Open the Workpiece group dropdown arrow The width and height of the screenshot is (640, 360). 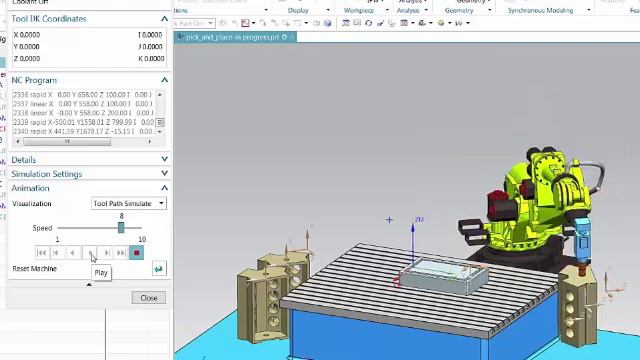pos(387,10)
